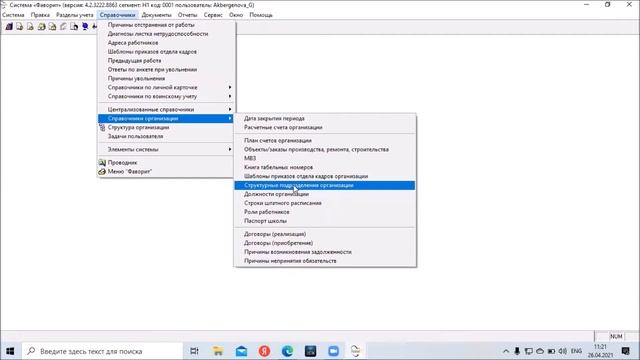Click the highlighted Справочники организации item

coord(166,118)
